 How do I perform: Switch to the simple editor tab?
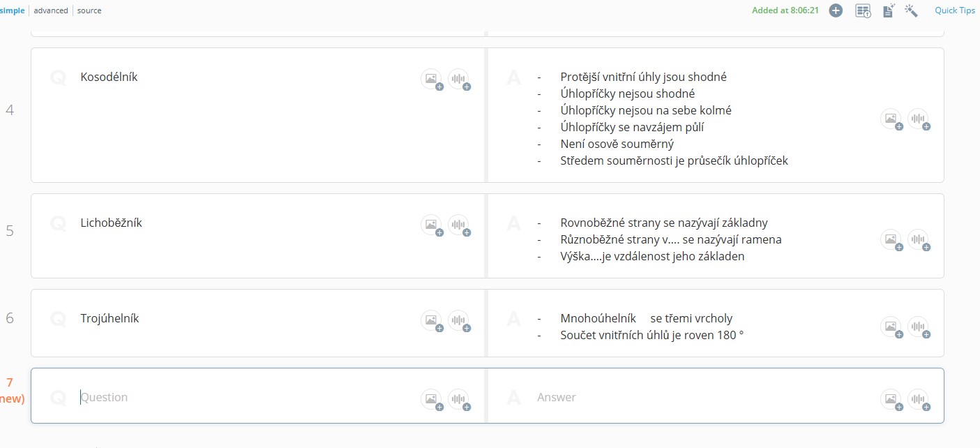13,10
